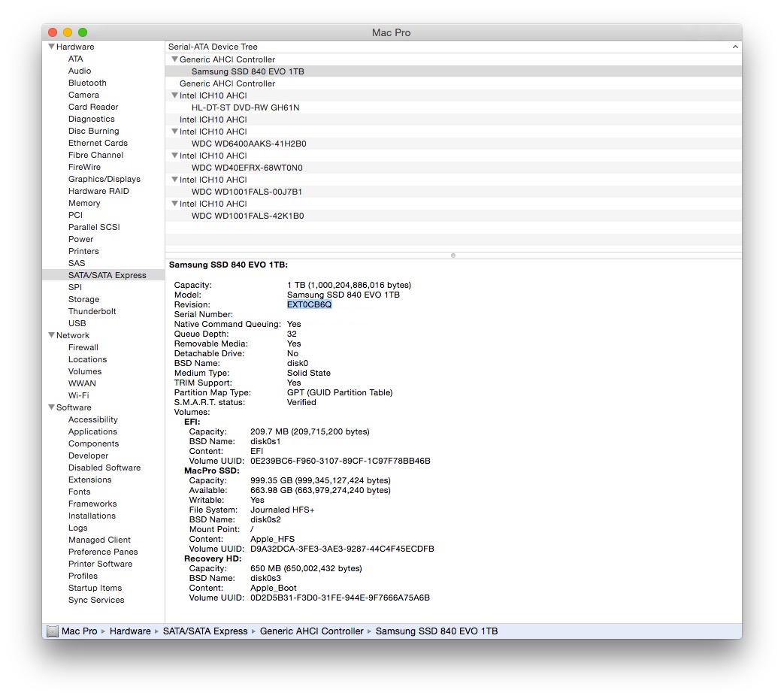Click SATA/SATA Express in path bar
Image resolution: width=784 pixels, height=699 pixels.
pyautogui.click(x=205, y=631)
